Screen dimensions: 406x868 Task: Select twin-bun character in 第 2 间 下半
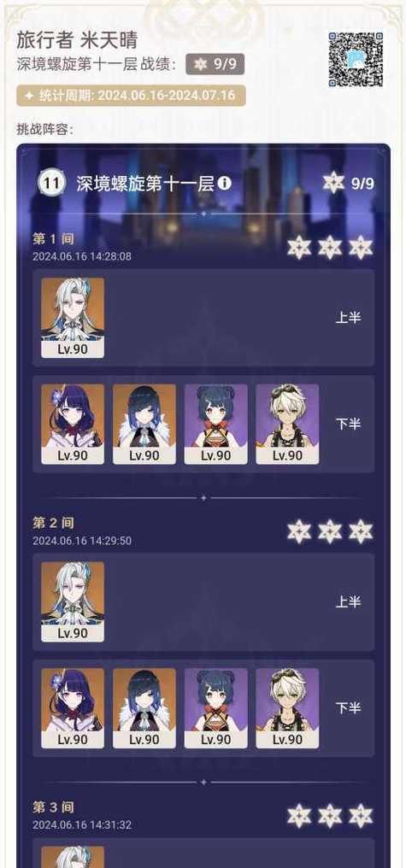(x=215, y=708)
